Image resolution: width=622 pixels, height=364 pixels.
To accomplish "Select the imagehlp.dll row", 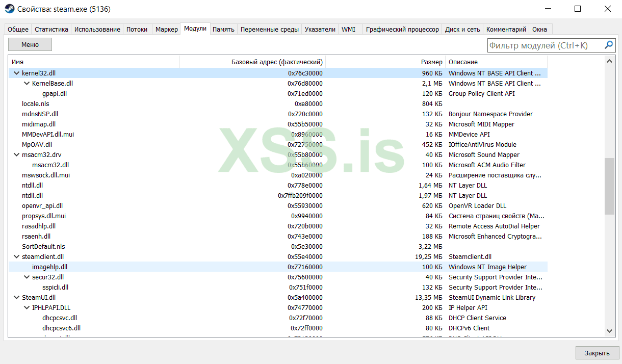I will pyautogui.click(x=278, y=267).
